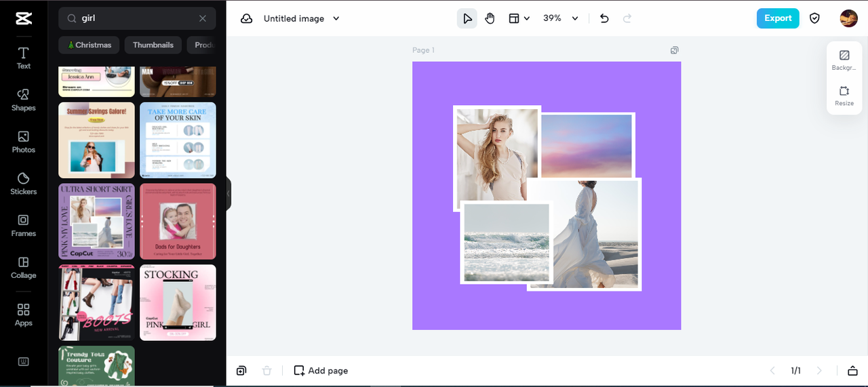Open the Photos panel

24,142
